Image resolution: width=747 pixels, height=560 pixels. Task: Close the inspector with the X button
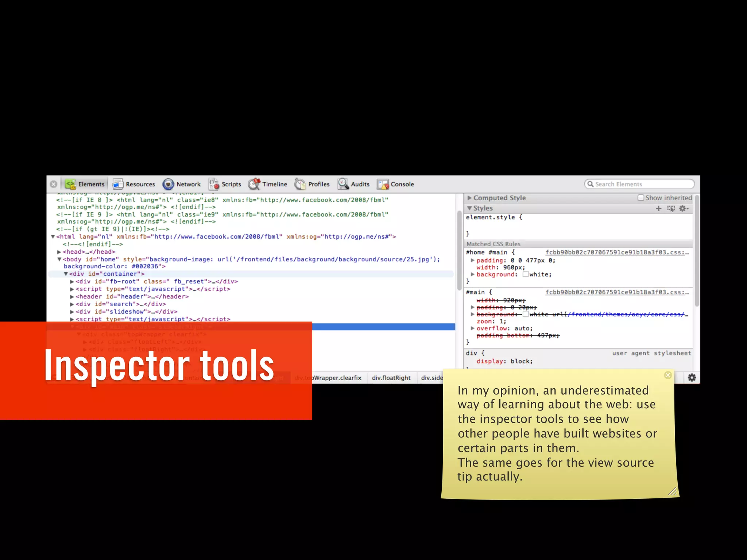[54, 184]
